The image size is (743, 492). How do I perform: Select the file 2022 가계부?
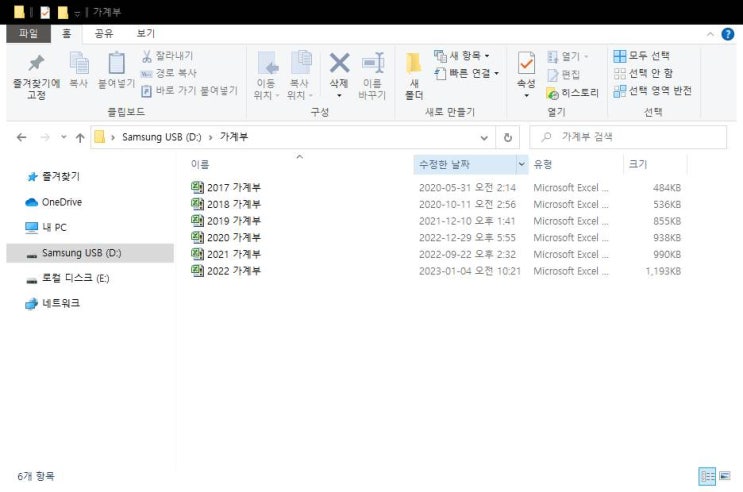[226, 271]
